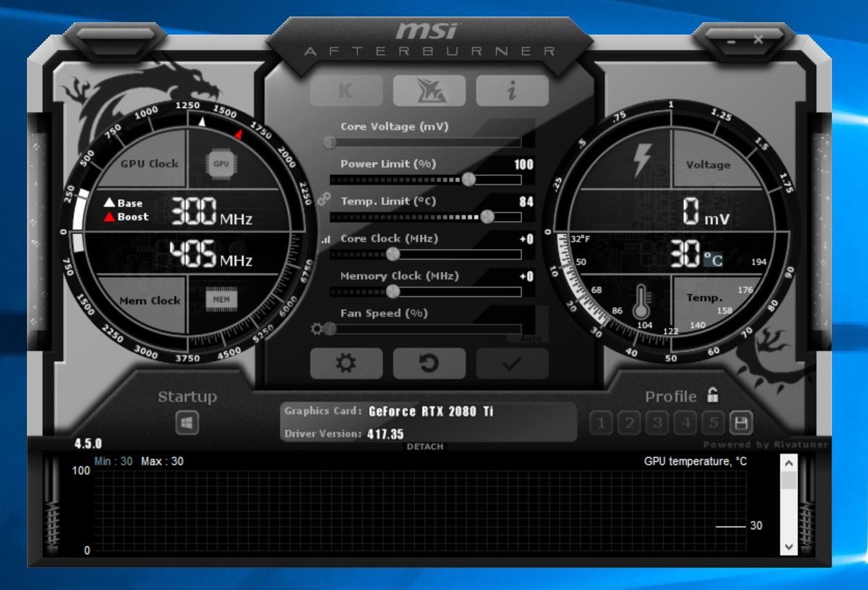Click the Max : 30 graph value
This screenshot has width=868, height=590.
[x=163, y=461]
